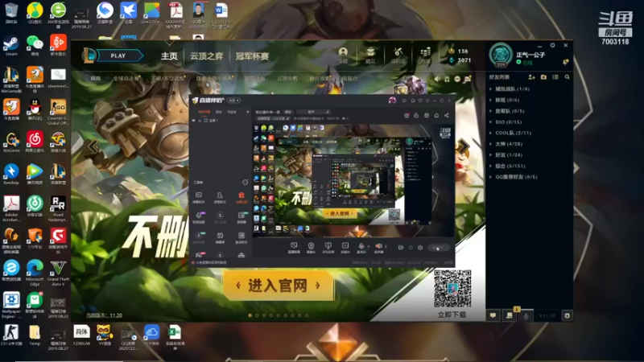
Task: Open the 冠军杯赛 tab
Action: (252, 56)
